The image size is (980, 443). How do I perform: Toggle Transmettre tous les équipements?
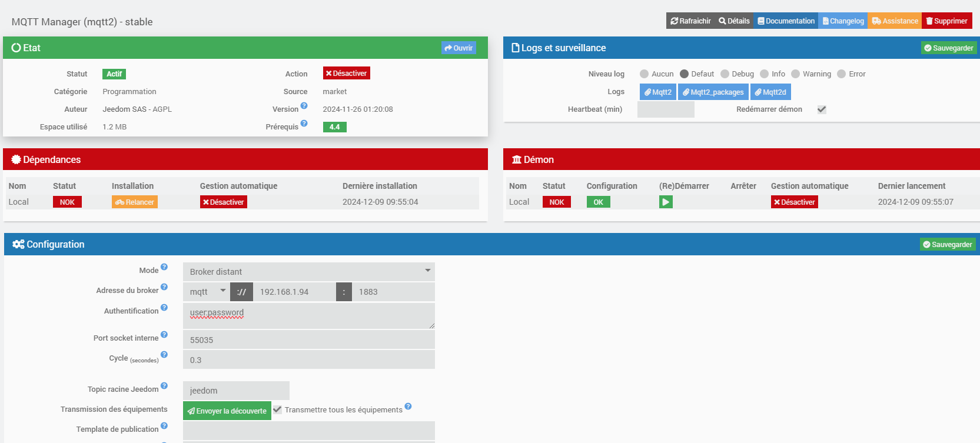[277, 409]
